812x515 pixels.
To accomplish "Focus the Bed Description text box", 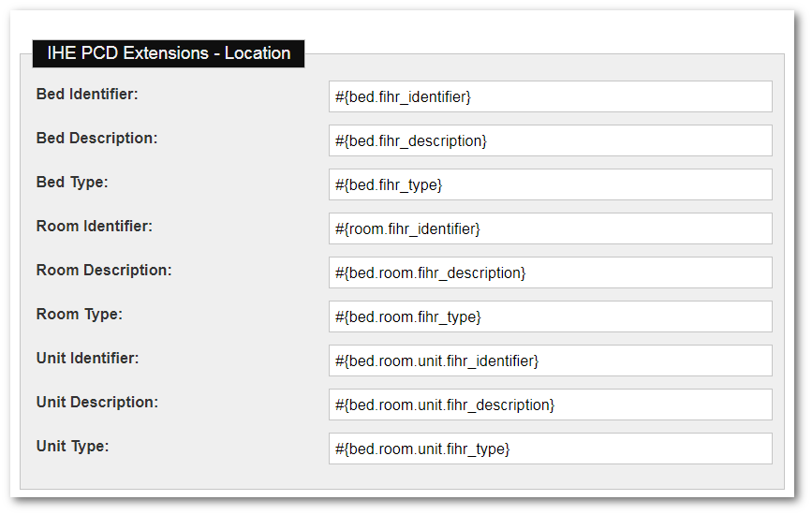I will pyautogui.click(x=550, y=140).
